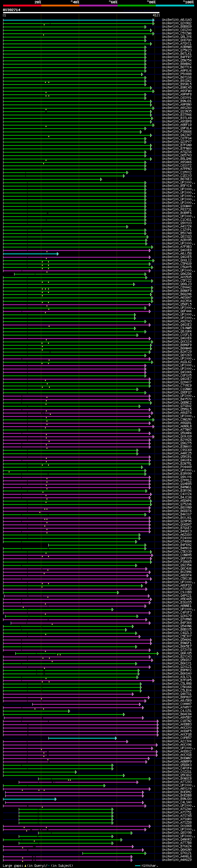Select hit label UniRef100_Q0ULI2
Viewport: 197px width, 868px height.
(177, 260)
